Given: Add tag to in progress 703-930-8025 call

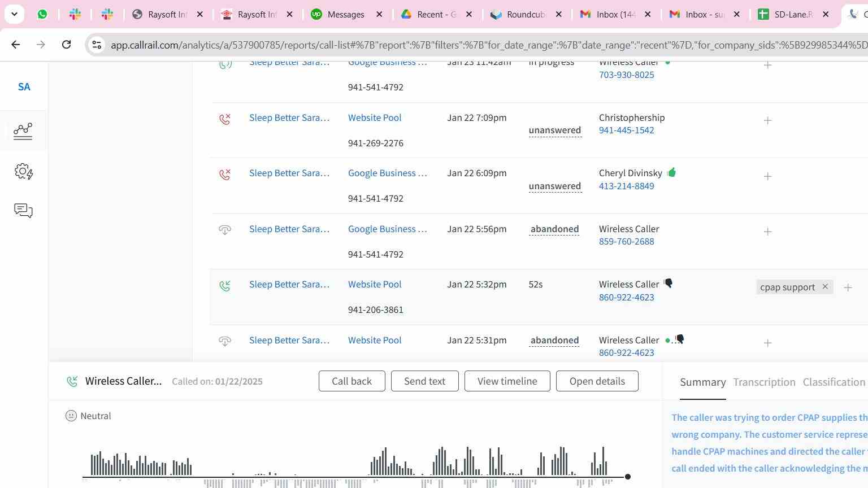Looking at the screenshot, I should click(x=767, y=66).
